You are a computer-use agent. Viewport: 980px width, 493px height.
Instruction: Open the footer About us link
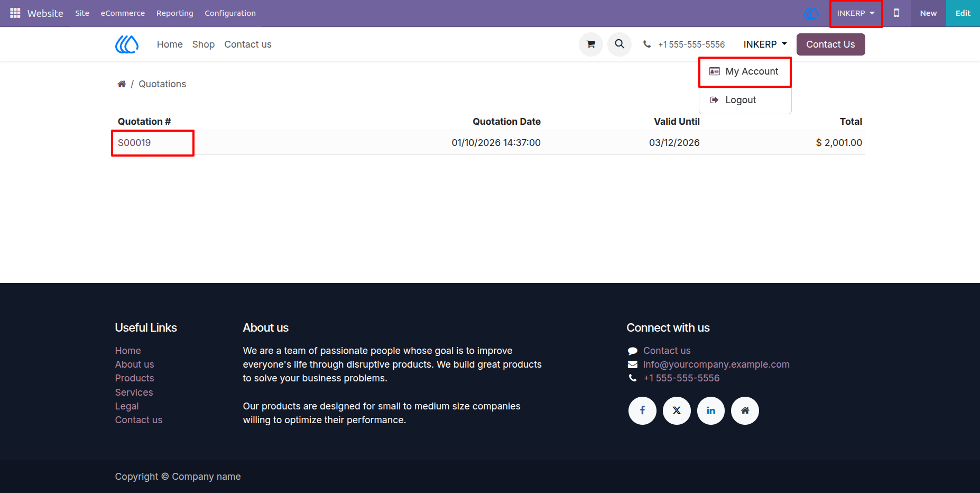click(135, 364)
